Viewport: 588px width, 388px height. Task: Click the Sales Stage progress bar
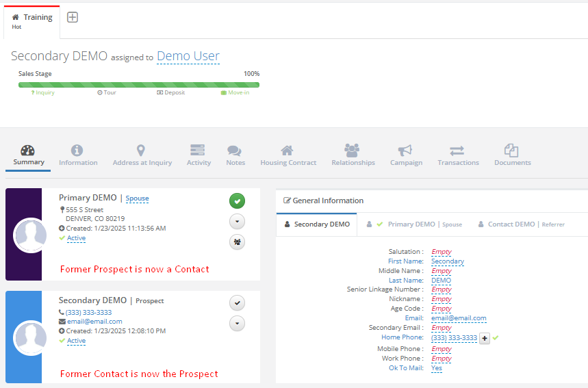139,85
